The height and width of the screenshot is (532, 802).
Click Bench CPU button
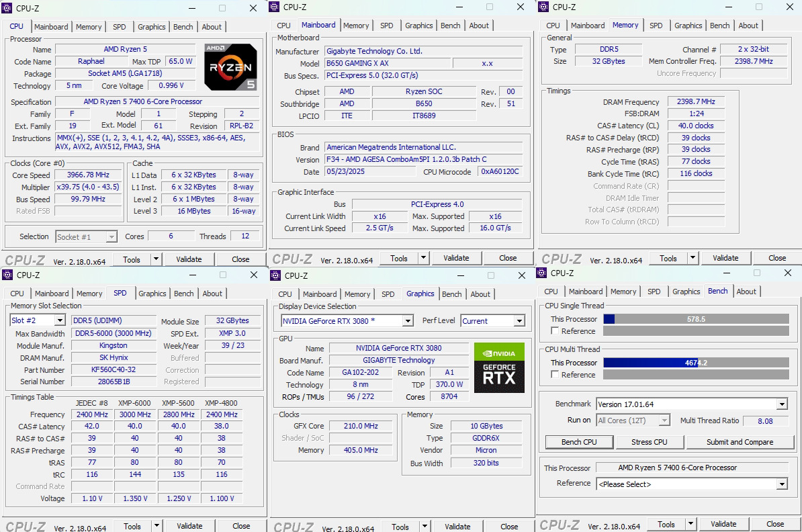pos(579,442)
